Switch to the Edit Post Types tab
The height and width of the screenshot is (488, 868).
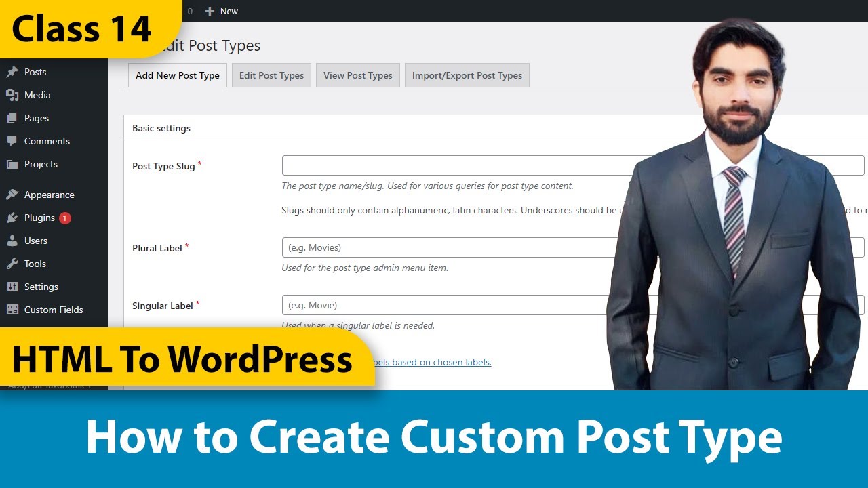point(271,75)
